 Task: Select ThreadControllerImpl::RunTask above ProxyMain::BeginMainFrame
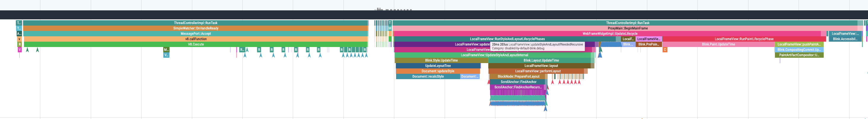pos(627,23)
